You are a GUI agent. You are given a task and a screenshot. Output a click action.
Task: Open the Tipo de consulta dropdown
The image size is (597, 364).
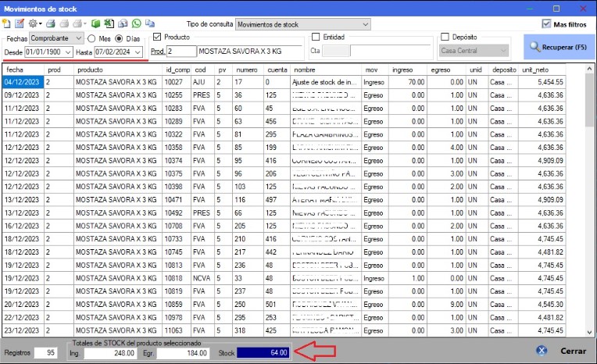[303, 24]
